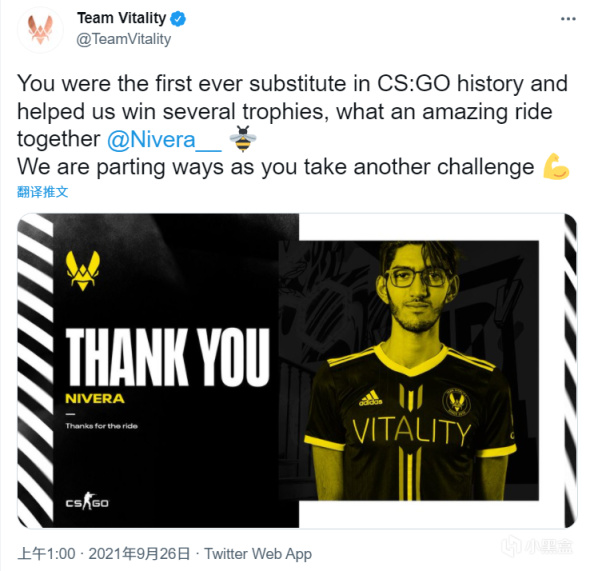The width and height of the screenshot is (590, 571).
Task: Open the three-dot more options menu
Action: (x=568, y=19)
